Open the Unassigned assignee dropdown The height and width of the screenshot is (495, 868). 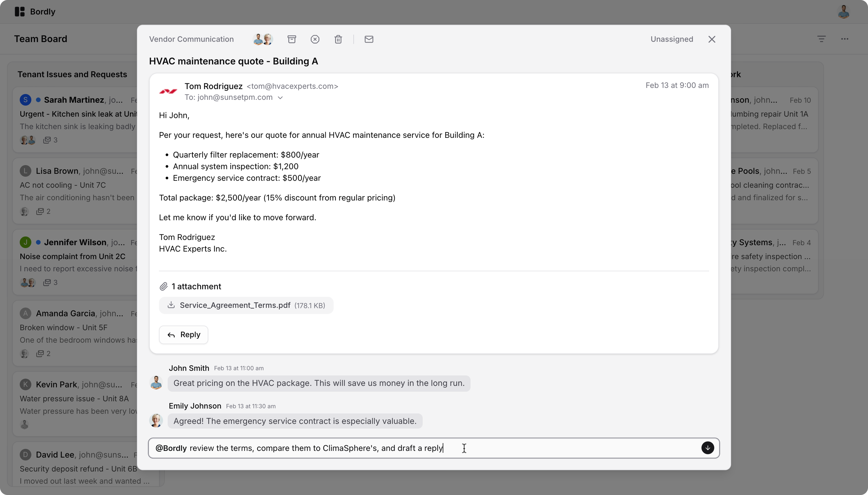[671, 39]
